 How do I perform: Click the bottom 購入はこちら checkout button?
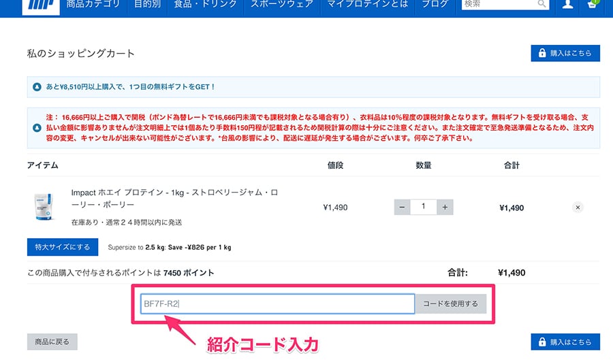[565, 342]
